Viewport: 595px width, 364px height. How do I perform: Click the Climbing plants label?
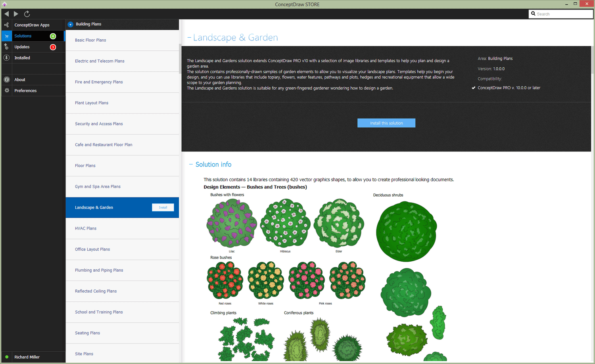pos(223,313)
